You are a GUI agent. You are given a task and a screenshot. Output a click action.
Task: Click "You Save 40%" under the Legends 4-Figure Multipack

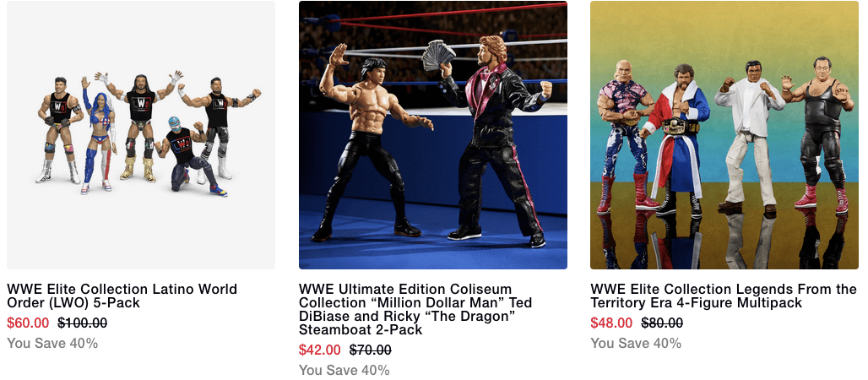[x=636, y=343]
